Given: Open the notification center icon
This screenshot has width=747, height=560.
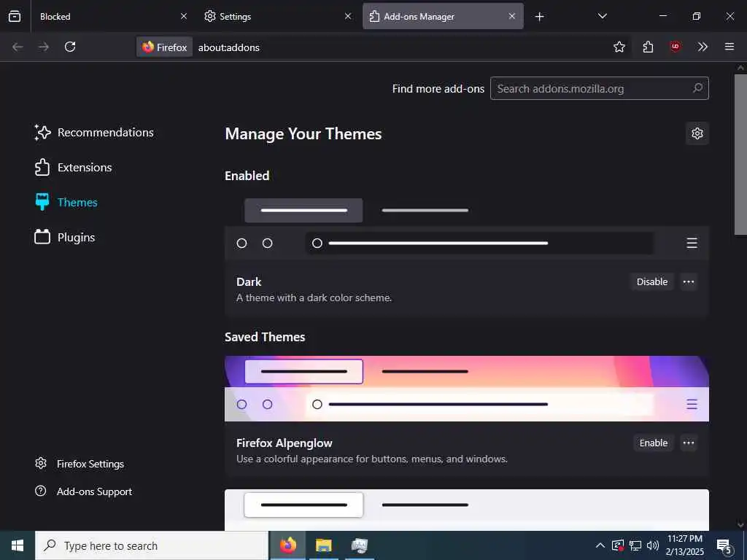Looking at the screenshot, I should [x=724, y=545].
